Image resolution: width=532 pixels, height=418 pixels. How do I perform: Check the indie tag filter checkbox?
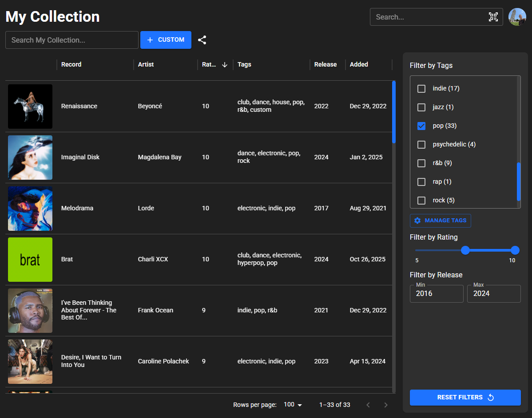421,88
